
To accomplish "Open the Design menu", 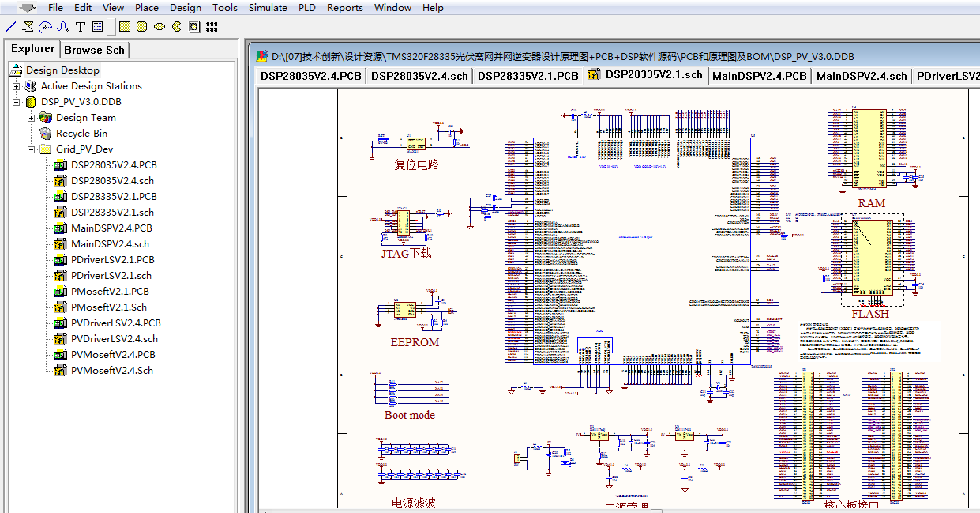I will [x=186, y=7].
